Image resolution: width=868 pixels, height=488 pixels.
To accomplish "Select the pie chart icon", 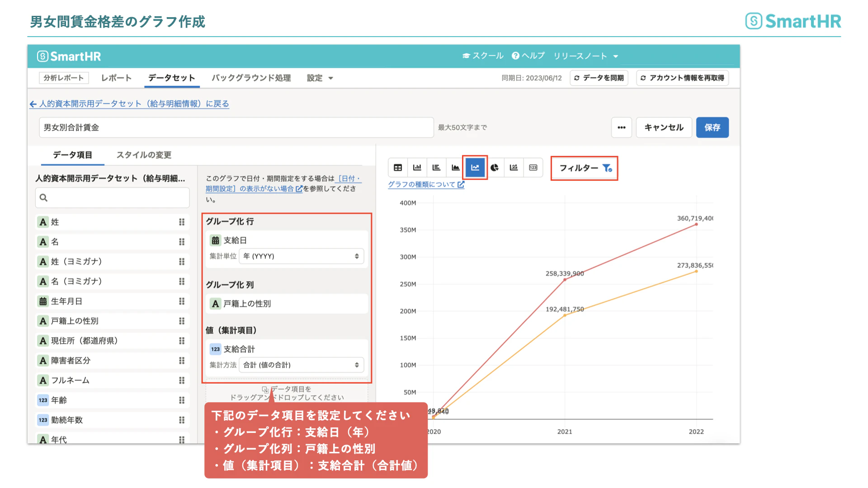I will point(495,168).
